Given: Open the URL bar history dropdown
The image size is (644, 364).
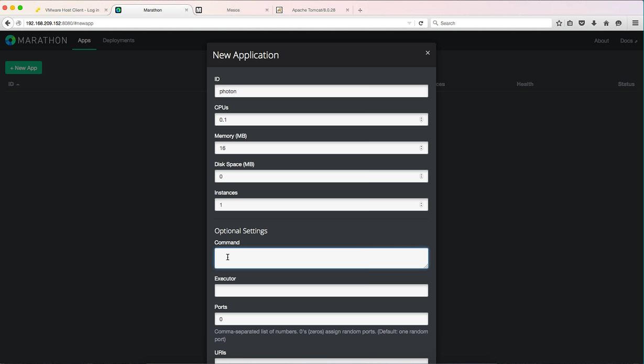Looking at the screenshot, I should (x=409, y=23).
